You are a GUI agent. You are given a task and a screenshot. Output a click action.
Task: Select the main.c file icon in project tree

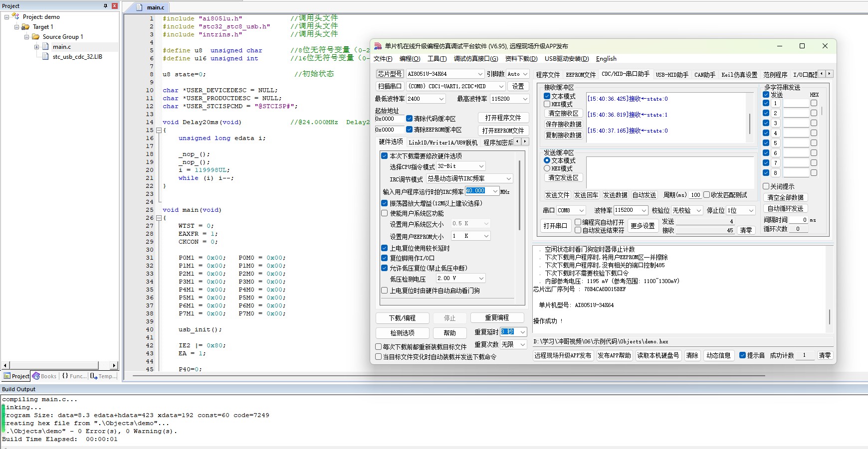pos(46,47)
